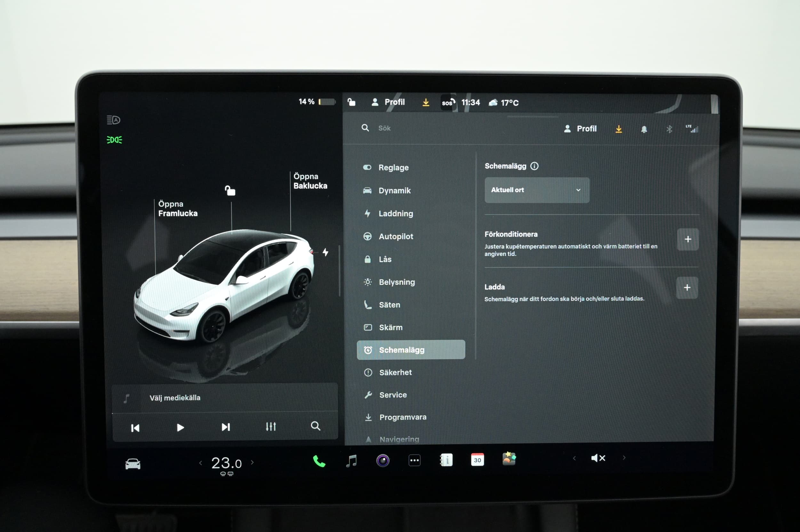Open the Laddning settings menu
Image resolution: width=800 pixels, height=532 pixels.
click(396, 213)
